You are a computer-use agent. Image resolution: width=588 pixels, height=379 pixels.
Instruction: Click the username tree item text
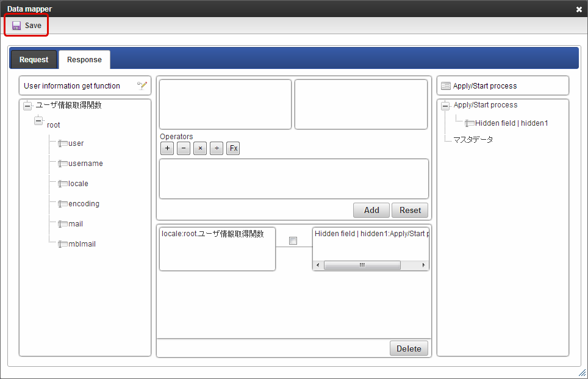click(x=85, y=164)
